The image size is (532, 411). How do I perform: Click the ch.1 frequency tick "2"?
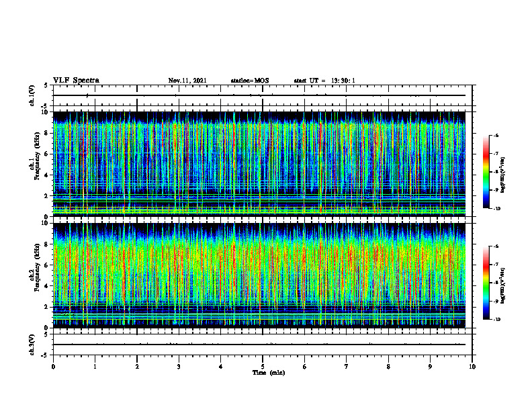click(x=47, y=195)
